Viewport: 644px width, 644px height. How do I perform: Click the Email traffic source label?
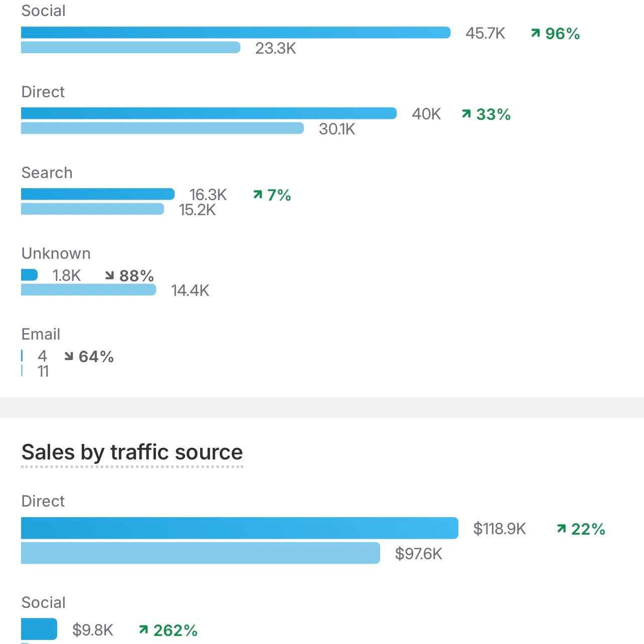(x=41, y=334)
